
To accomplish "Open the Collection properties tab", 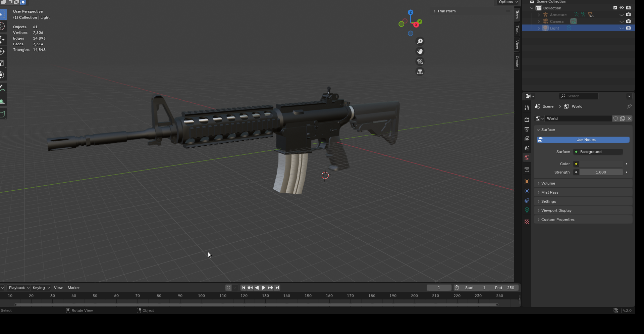I will pyautogui.click(x=527, y=170).
